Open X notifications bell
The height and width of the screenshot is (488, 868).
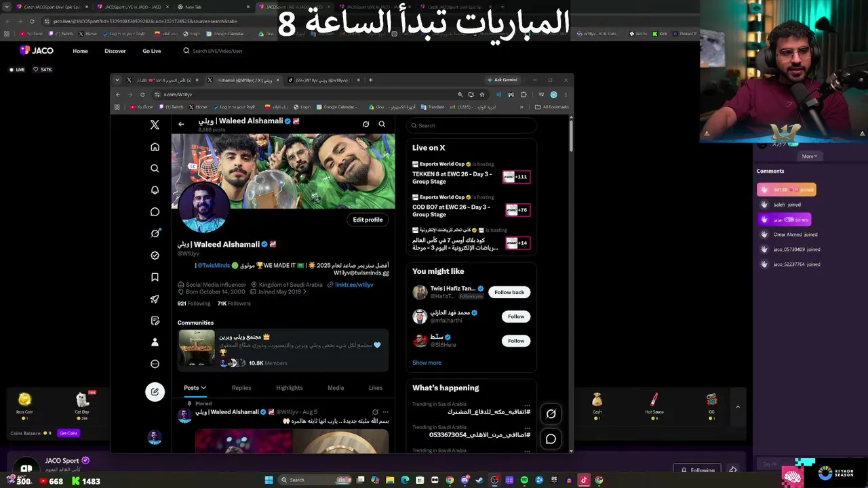tap(155, 190)
